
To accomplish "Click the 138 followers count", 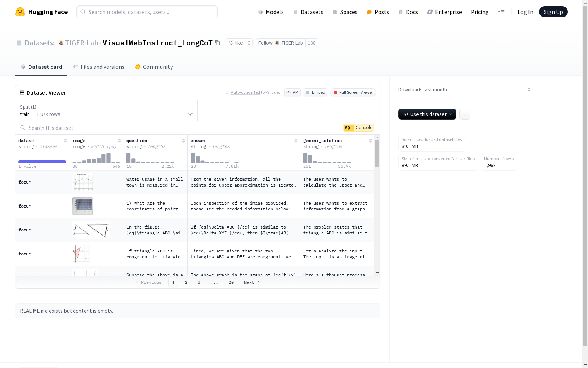I will coord(312,43).
